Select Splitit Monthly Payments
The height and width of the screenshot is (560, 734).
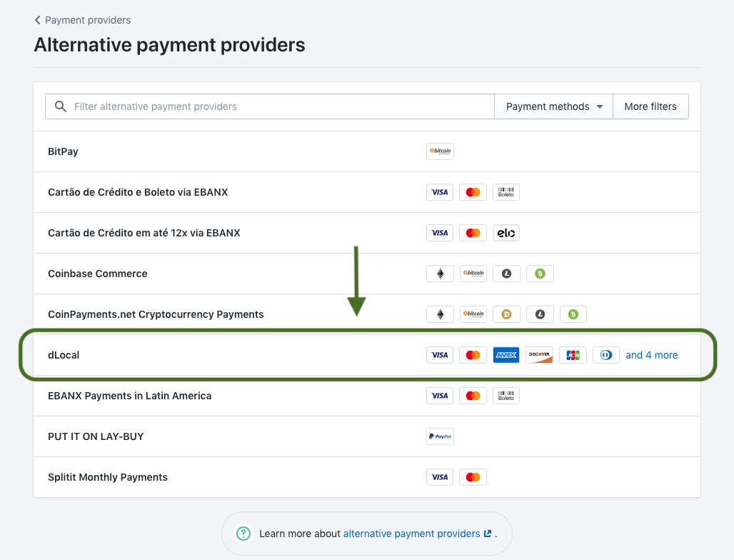point(367,477)
